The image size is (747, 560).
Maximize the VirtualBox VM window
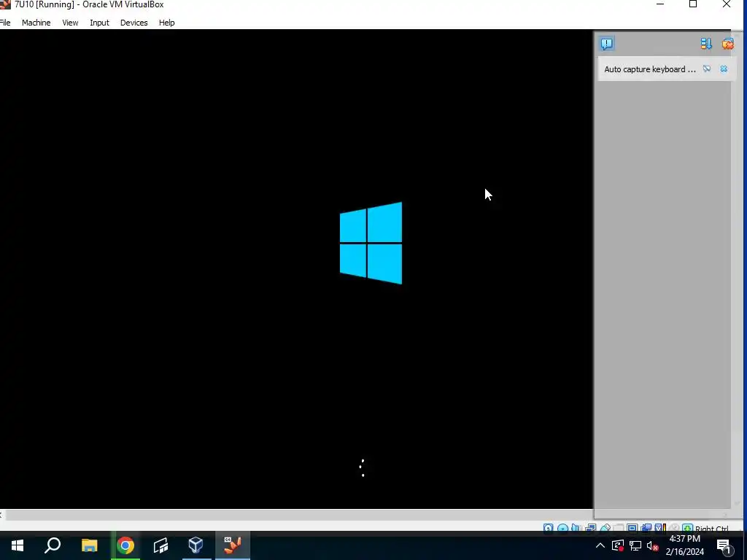(x=693, y=4)
